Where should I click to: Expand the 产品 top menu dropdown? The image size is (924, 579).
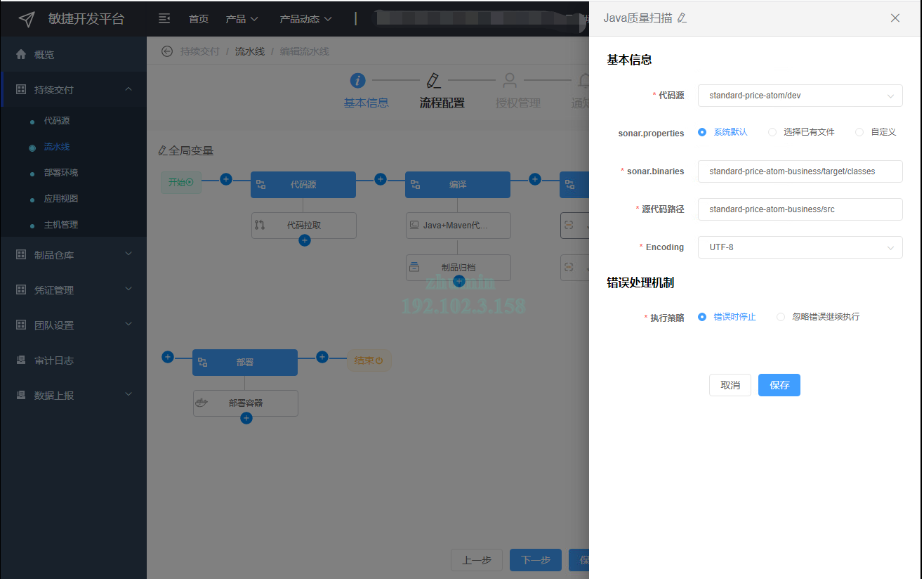pos(242,19)
